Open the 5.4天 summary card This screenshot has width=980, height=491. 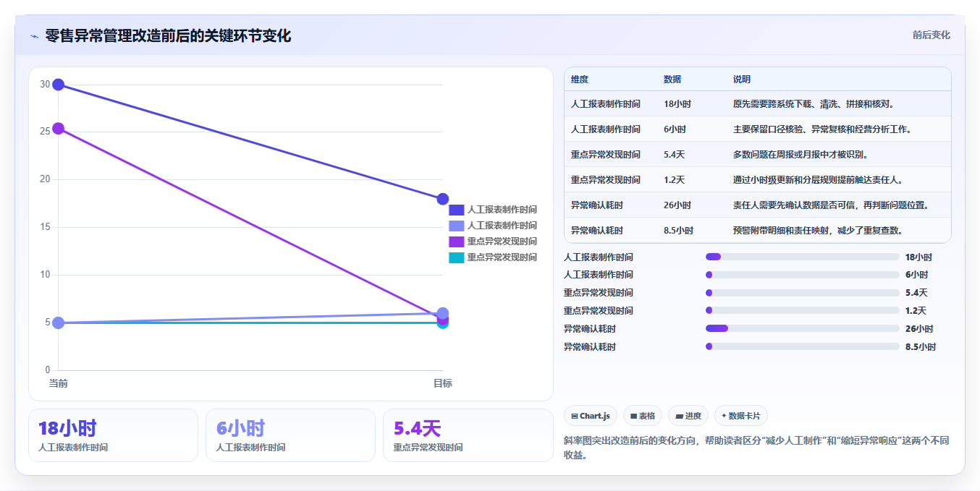tap(468, 435)
